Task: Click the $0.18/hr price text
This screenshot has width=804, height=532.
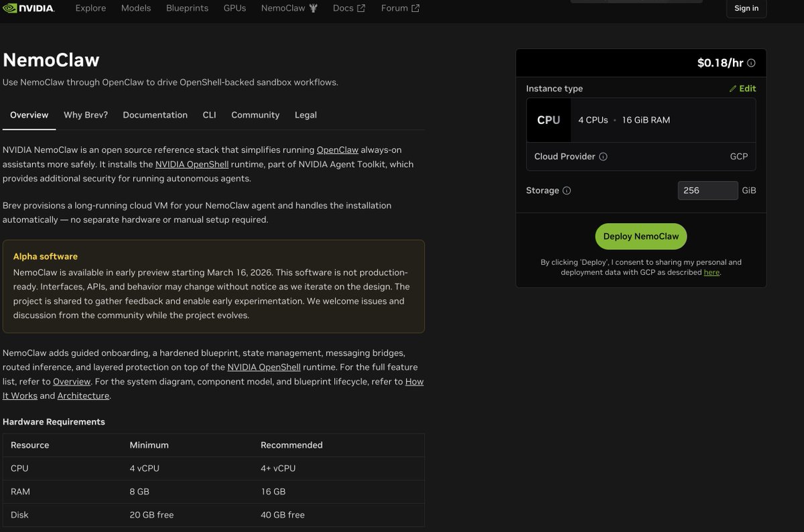Action: (720, 63)
